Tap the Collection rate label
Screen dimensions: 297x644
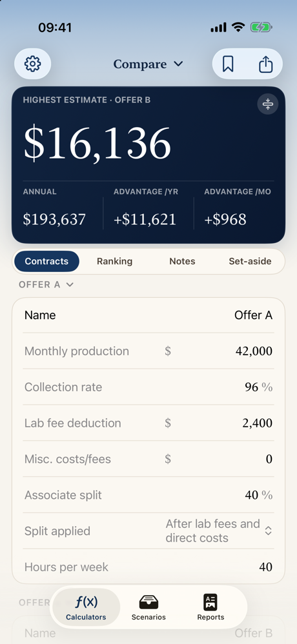coord(63,387)
